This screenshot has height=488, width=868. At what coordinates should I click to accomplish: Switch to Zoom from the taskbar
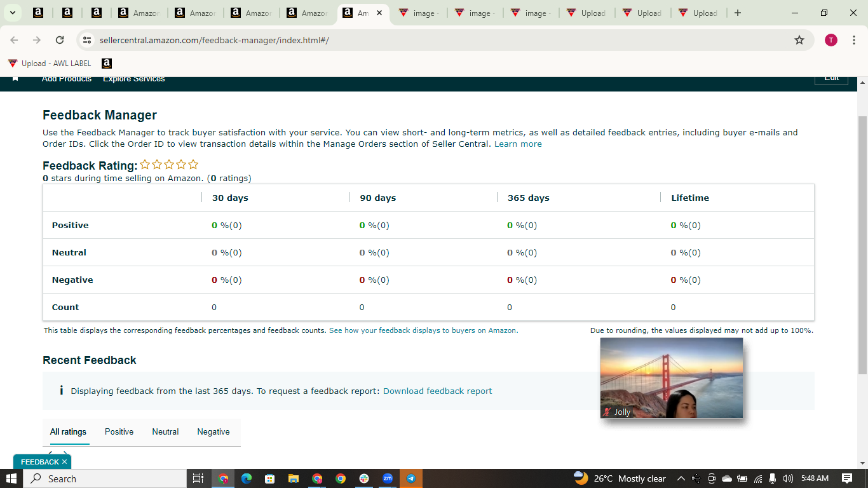[388, 478]
